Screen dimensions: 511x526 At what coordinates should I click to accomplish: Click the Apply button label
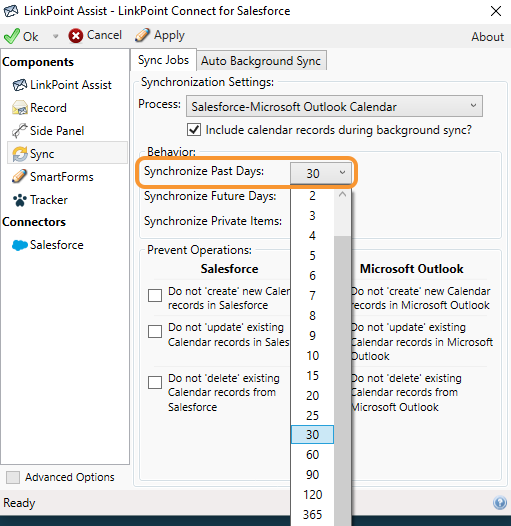click(169, 36)
